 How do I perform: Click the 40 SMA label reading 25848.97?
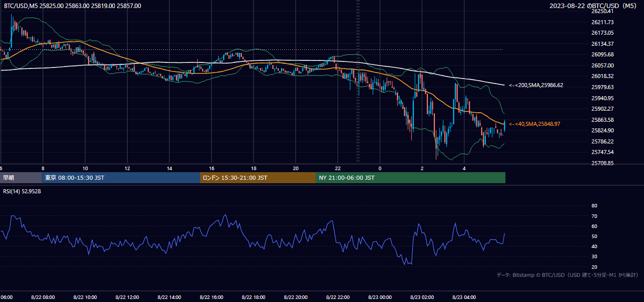[x=535, y=124]
